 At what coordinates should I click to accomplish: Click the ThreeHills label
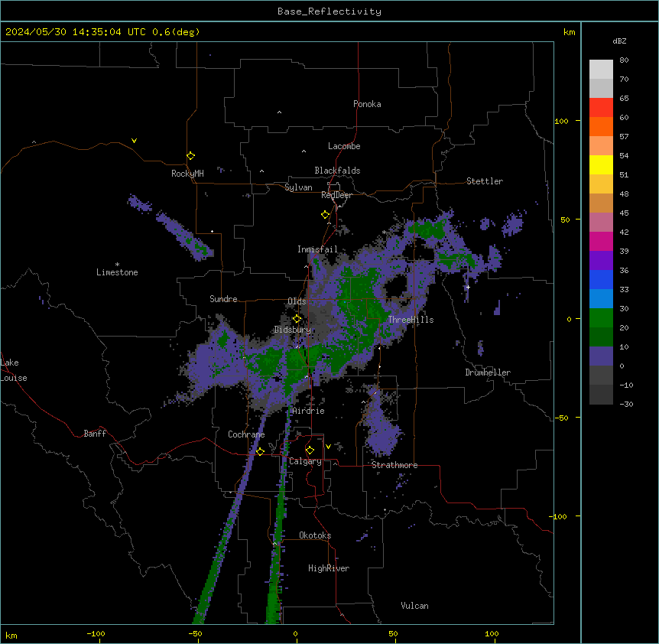(x=411, y=320)
